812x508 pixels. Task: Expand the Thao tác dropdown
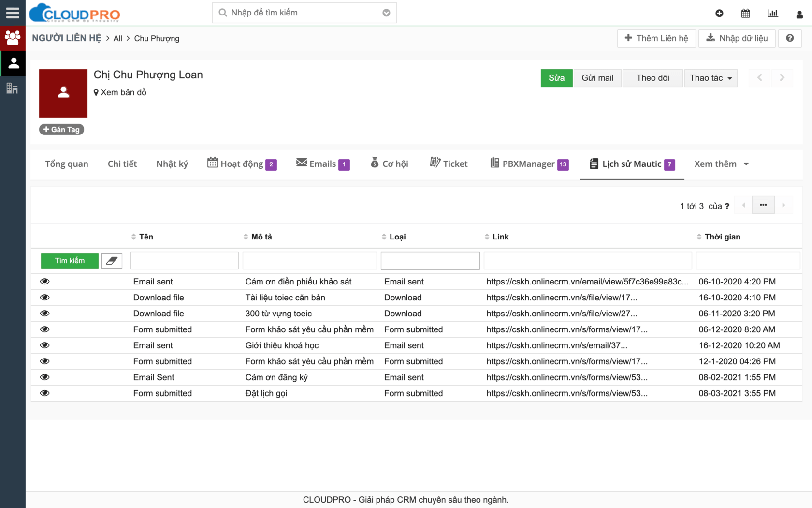(710, 78)
